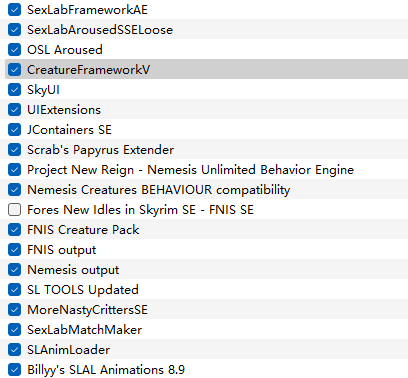Uncheck Nemesis Creatures BEHAVIOUR compatibility checkbox
This screenshot has height=378, width=408.
pyautogui.click(x=14, y=190)
